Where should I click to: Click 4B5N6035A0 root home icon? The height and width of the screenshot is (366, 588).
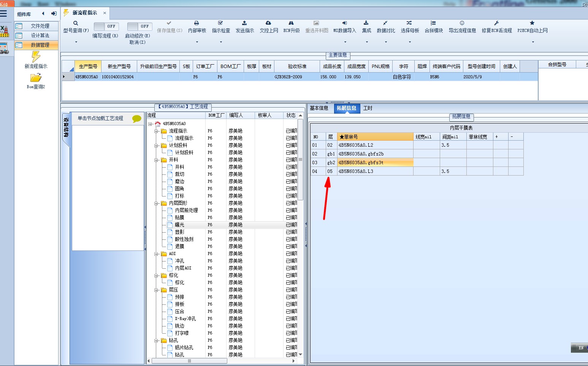pyautogui.click(x=158, y=124)
